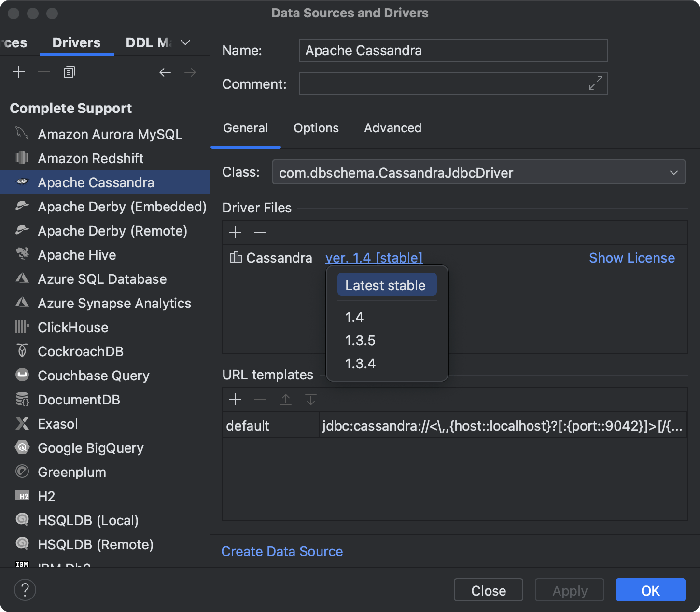The width and height of the screenshot is (700, 612).
Task: Duplicate the selected driver using the copy icon
Action: pos(69,72)
